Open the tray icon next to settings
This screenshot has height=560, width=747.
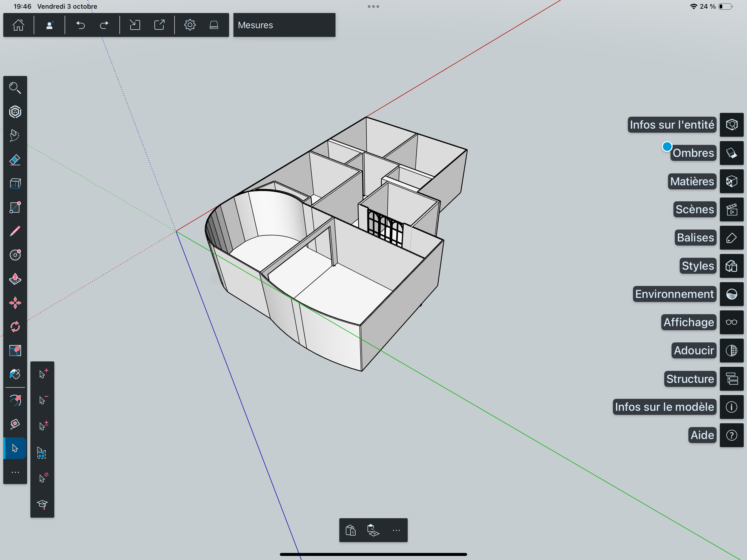tap(214, 25)
